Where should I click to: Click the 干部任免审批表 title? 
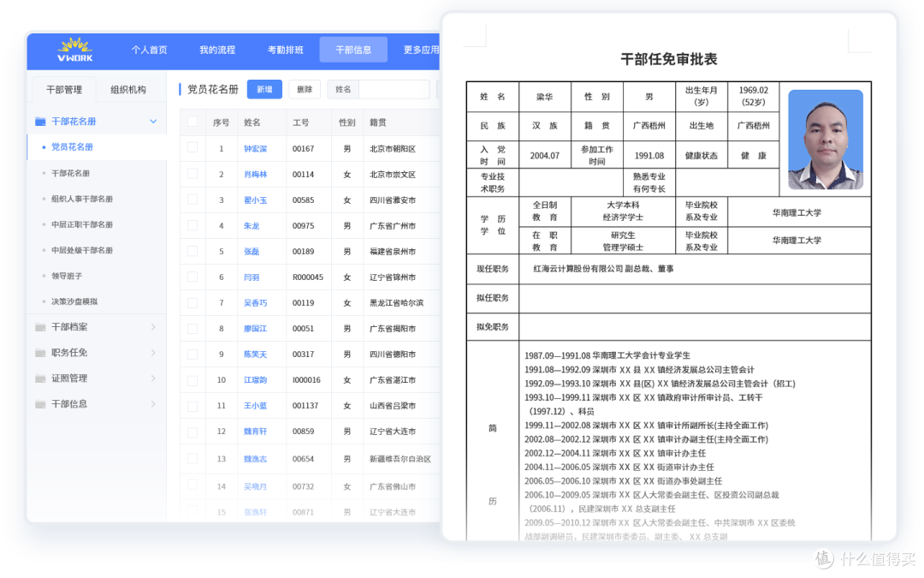click(669, 59)
